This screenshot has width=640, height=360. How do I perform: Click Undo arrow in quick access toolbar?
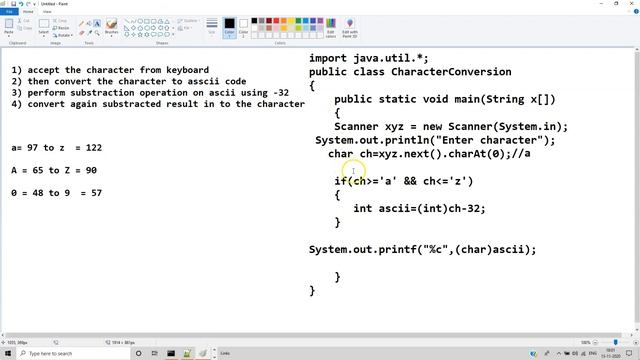click(21, 4)
